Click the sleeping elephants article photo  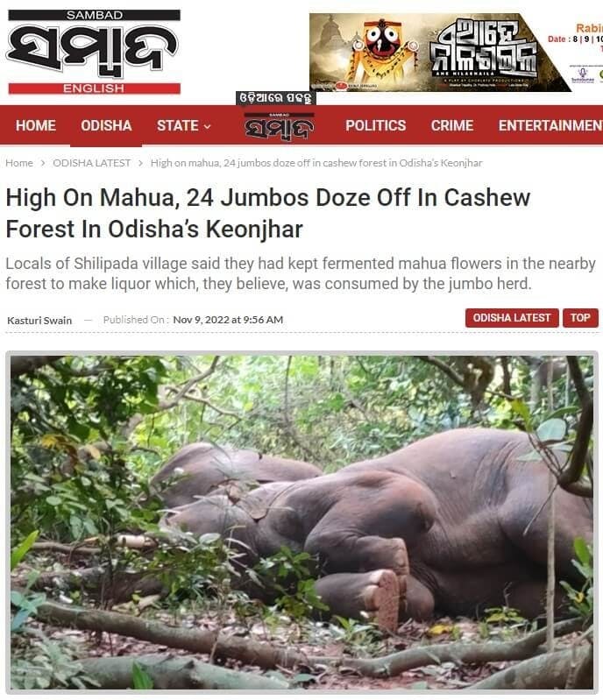302,522
